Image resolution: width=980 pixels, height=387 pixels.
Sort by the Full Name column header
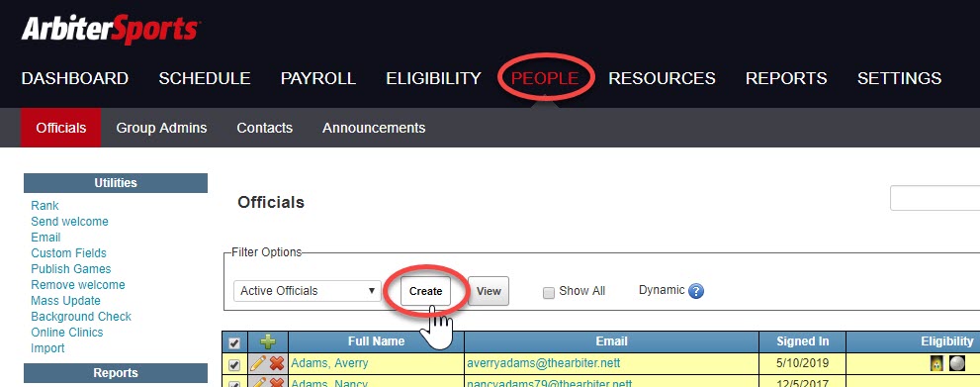[x=376, y=341]
